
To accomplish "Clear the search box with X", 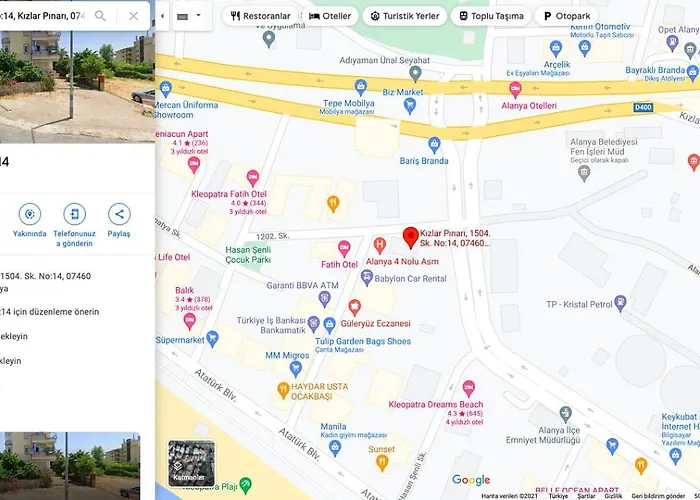I will click(x=133, y=16).
